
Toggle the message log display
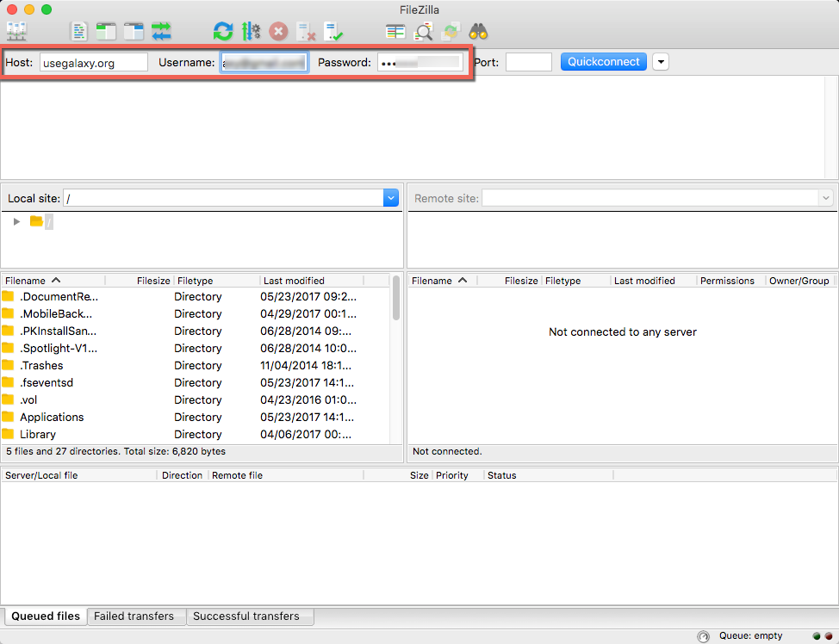pyautogui.click(x=78, y=32)
